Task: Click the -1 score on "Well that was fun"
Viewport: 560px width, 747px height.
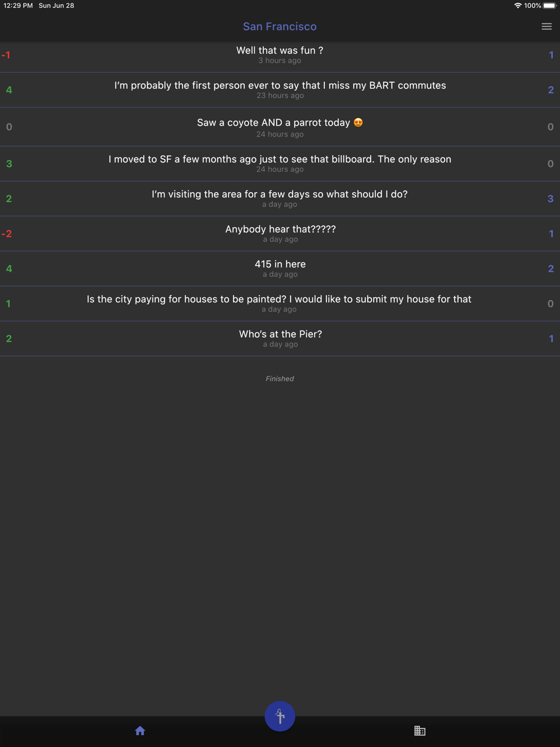Action: (x=6, y=55)
